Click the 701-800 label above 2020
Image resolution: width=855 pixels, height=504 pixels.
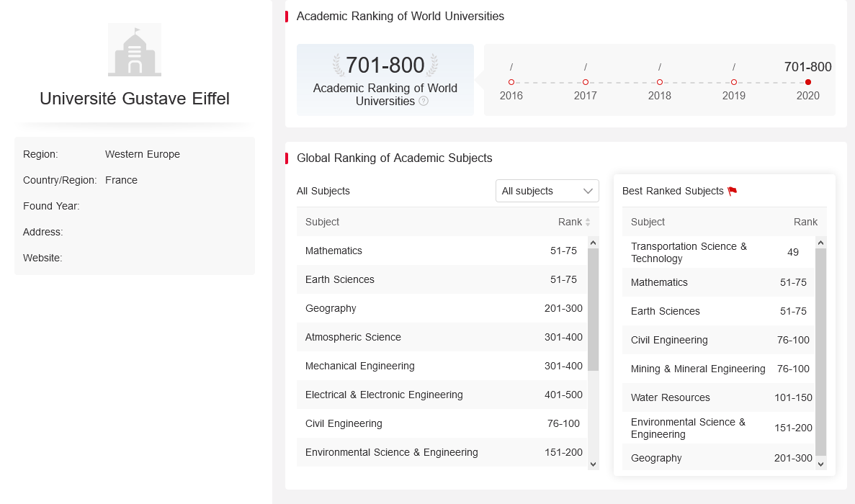(x=807, y=67)
